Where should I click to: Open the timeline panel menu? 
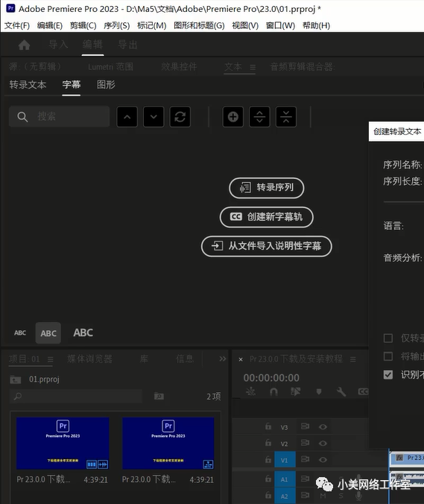[353, 359]
